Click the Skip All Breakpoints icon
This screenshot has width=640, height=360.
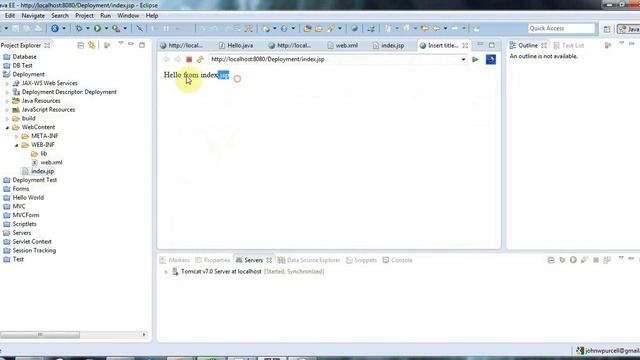[x=139, y=29]
